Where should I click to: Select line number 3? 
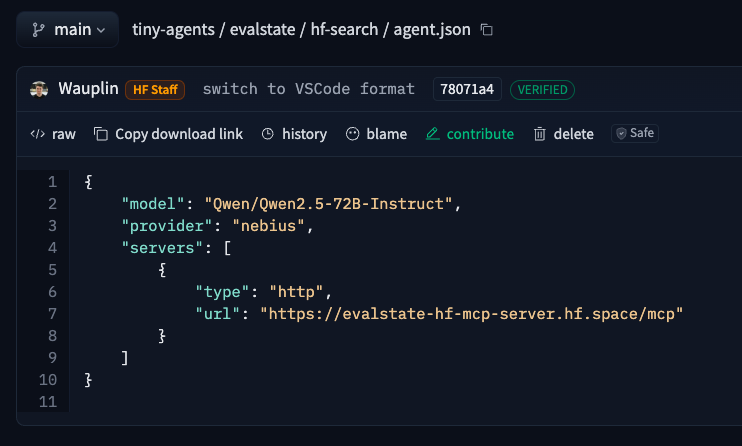coord(53,226)
